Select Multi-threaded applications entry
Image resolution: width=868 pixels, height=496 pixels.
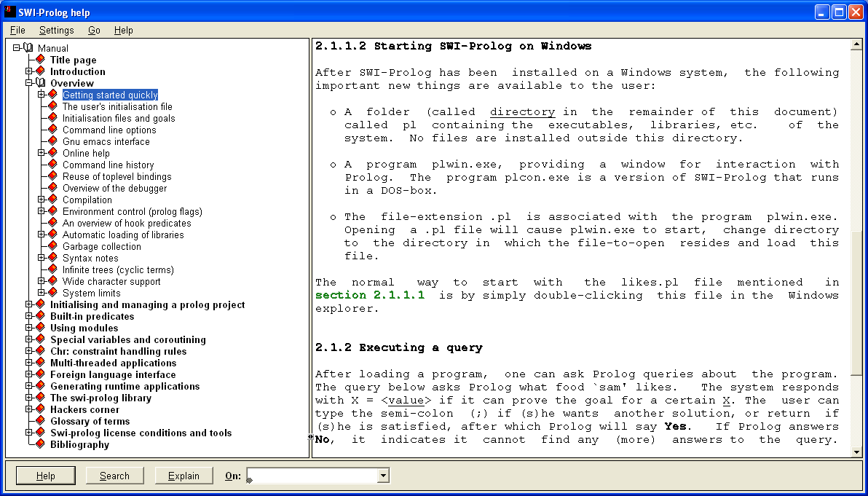113,363
